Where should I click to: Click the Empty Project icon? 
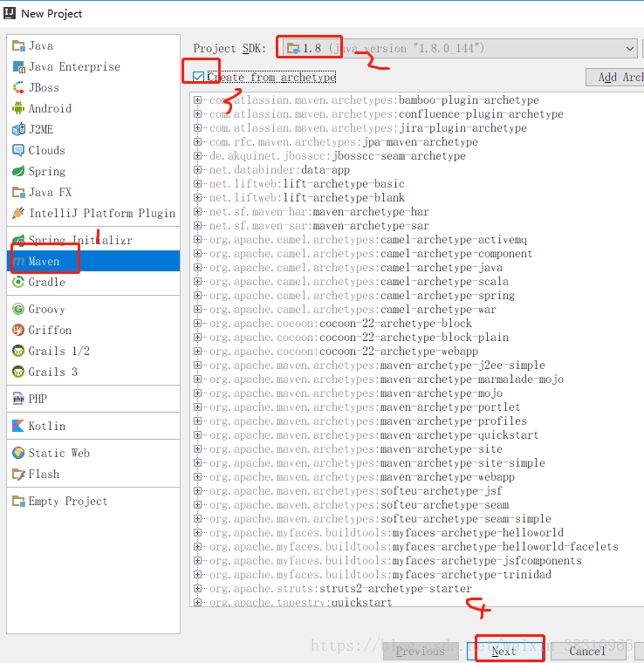pos(18,501)
